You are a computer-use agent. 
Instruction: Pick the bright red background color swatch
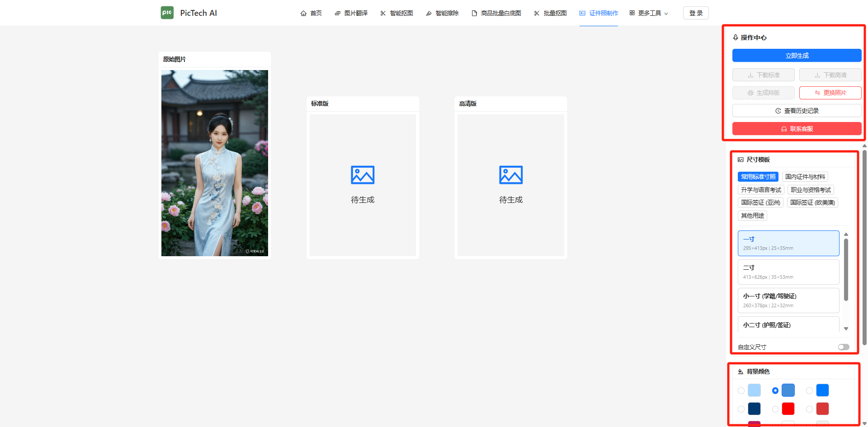788,409
